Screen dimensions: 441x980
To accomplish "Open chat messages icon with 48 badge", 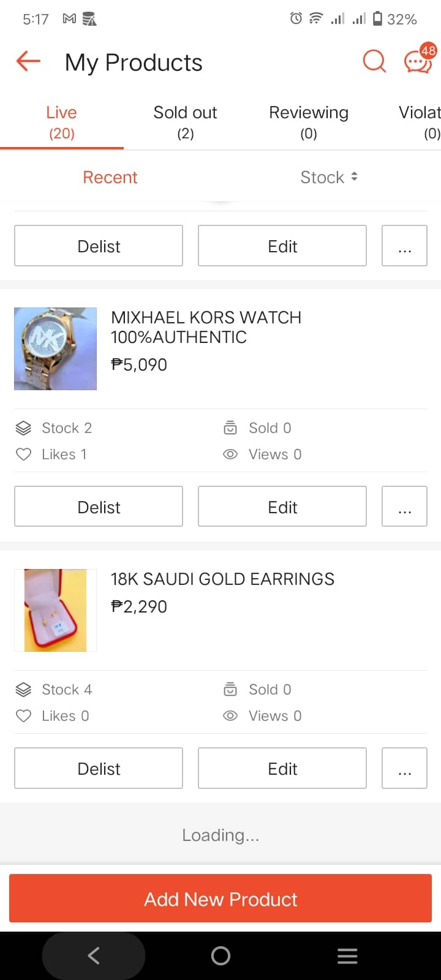I will click(419, 60).
